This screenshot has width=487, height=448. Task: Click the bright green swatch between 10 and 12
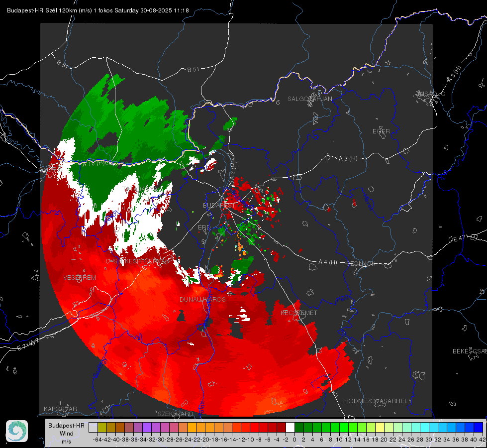point(344,427)
